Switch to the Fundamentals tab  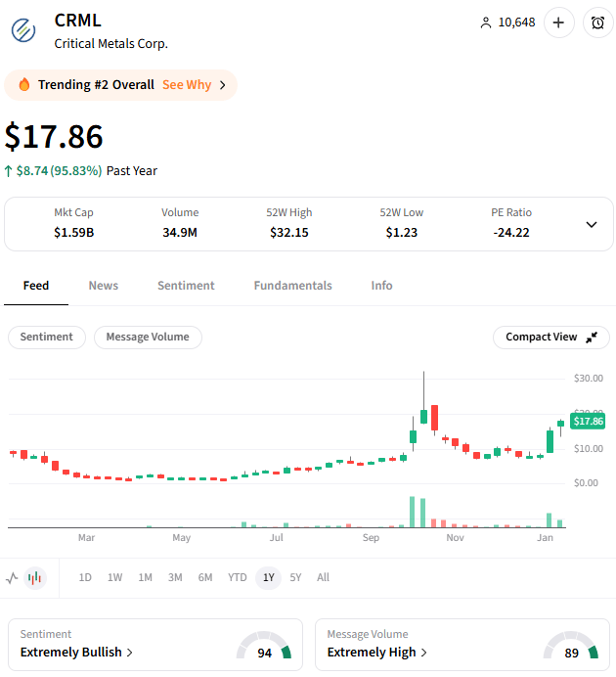(293, 286)
